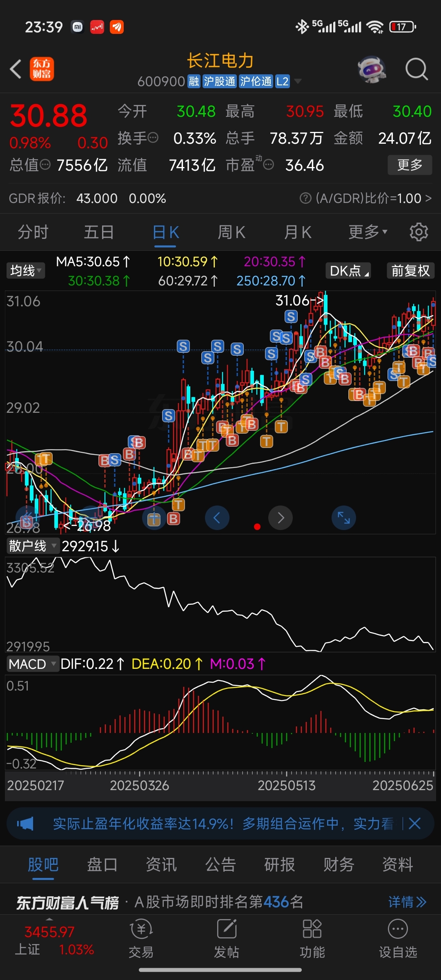The width and height of the screenshot is (441, 980).
Task: Tap the DIF:0.22 value
Action: coord(92,664)
